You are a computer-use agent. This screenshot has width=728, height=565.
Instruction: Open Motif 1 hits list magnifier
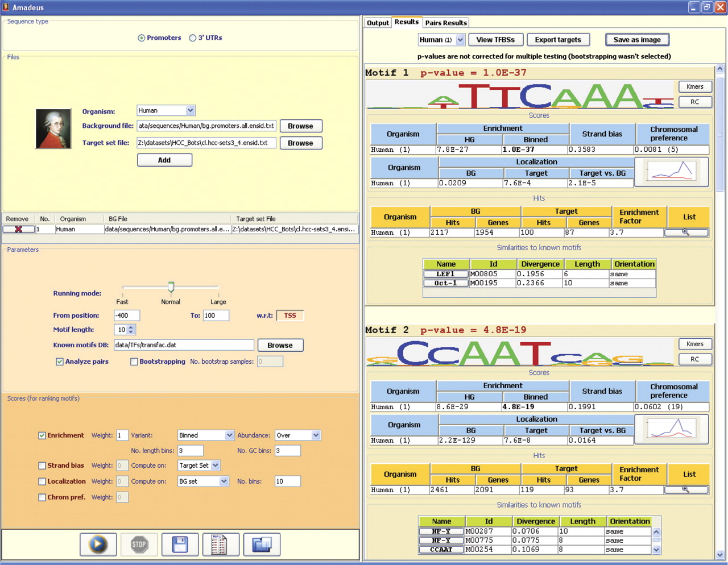click(x=686, y=232)
